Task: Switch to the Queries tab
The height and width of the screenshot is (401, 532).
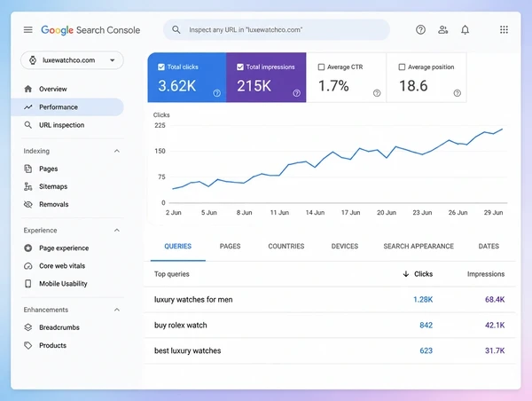Action: tap(178, 247)
